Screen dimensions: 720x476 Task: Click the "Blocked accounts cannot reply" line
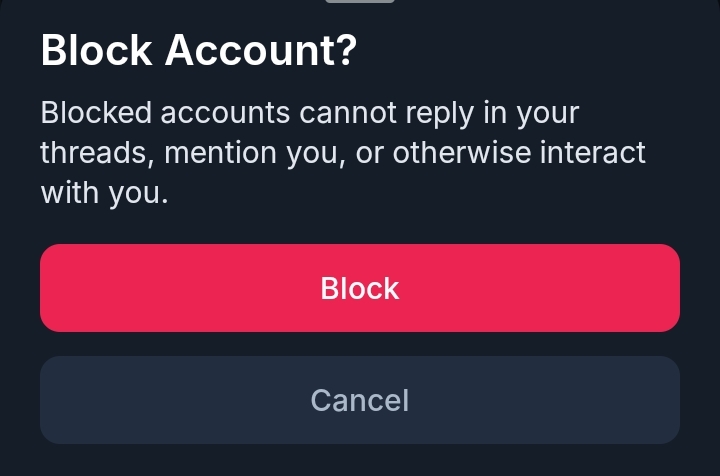pyautogui.click(x=252, y=112)
